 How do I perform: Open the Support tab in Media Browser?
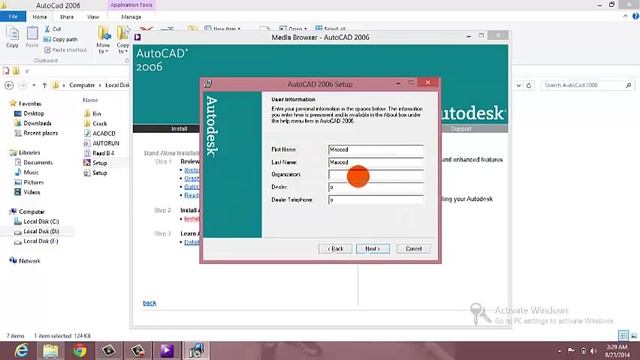pyautogui.click(x=461, y=129)
